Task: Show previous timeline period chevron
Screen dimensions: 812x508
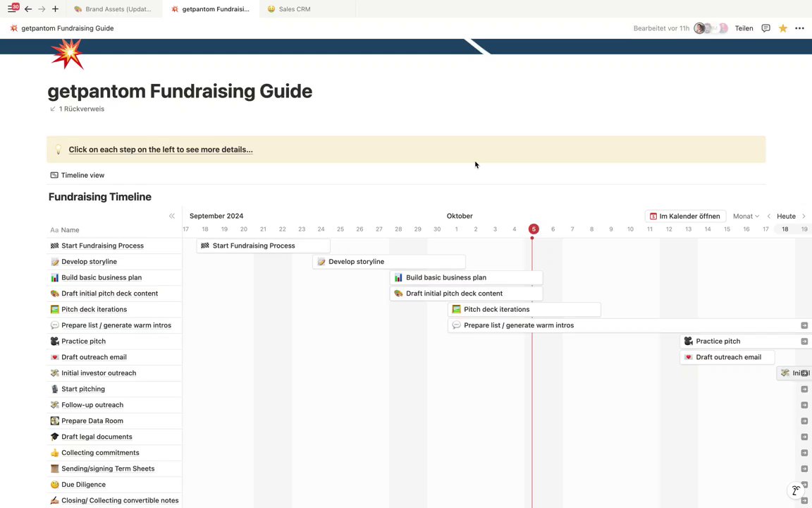Action: tap(769, 216)
